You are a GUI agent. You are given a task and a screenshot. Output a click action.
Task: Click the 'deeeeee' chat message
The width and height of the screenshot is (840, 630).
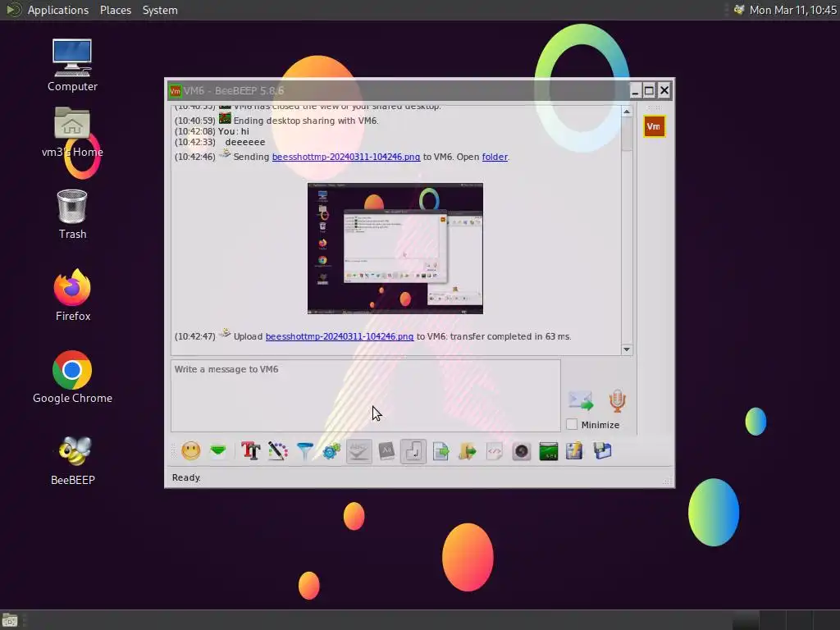point(244,142)
